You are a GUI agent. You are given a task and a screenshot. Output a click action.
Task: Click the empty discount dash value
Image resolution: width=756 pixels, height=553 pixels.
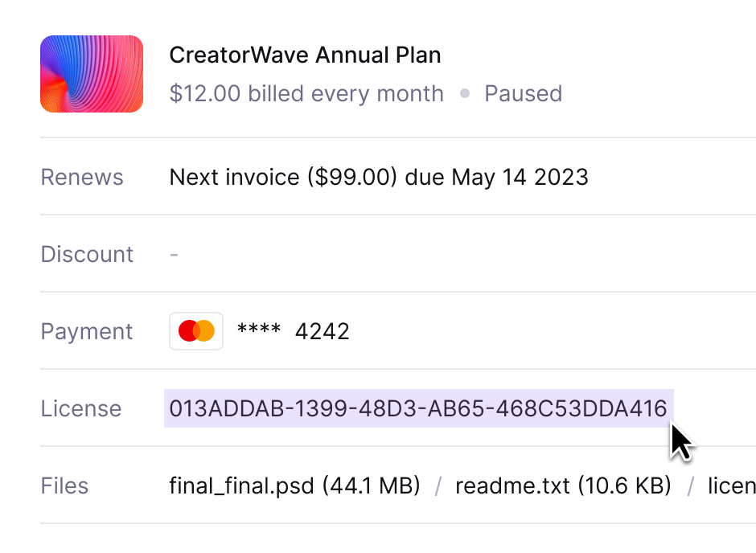(x=174, y=254)
